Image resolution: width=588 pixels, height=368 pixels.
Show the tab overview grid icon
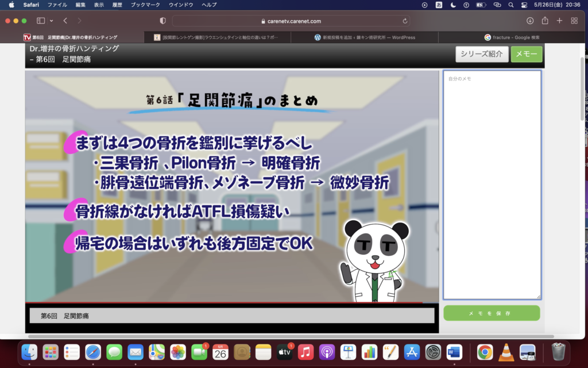pos(574,21)
